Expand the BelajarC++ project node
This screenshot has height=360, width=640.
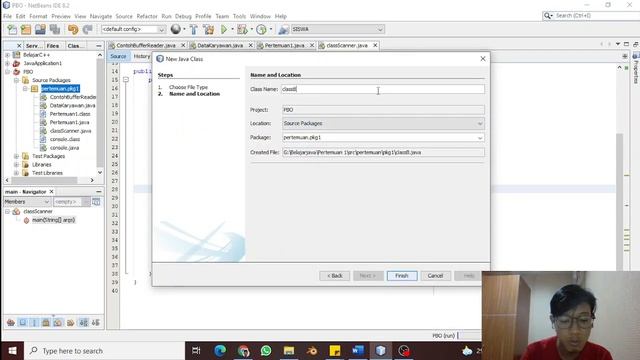pos(7,55)
